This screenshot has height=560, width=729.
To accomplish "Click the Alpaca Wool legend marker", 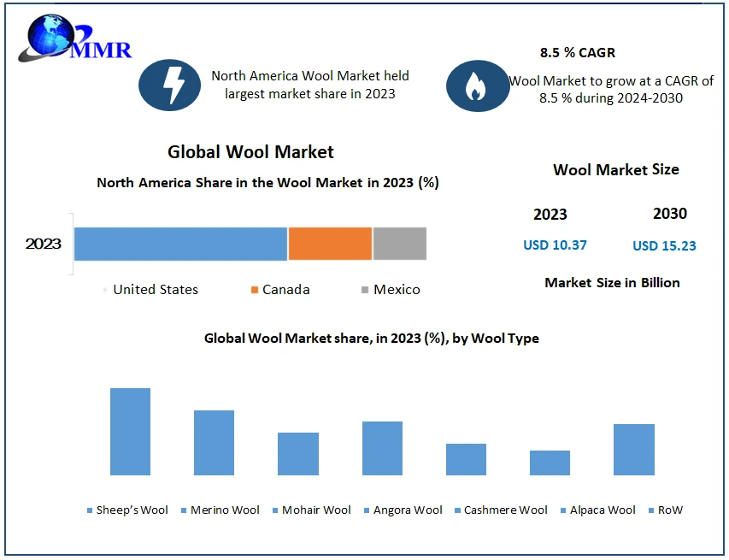I will click(563, 510).
